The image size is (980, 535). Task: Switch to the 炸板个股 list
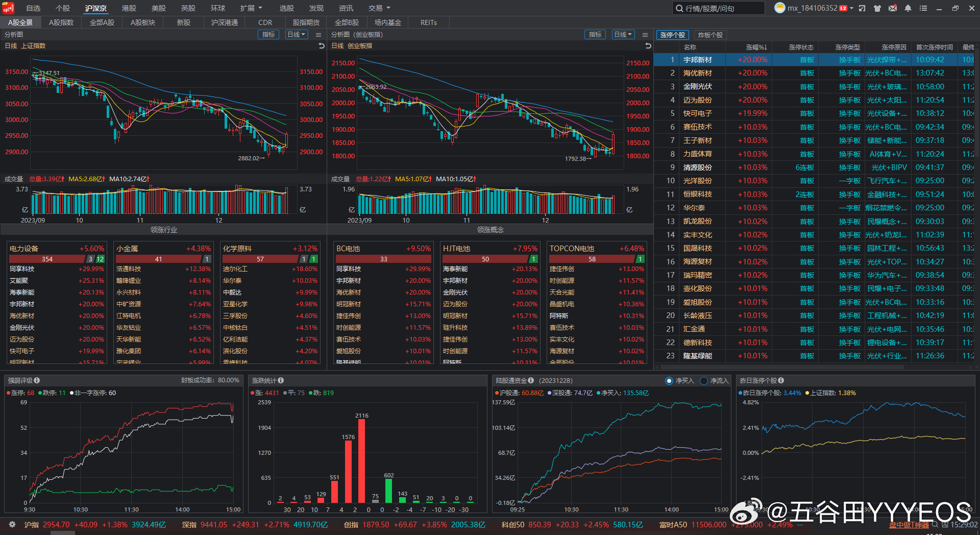click(710, 35)
